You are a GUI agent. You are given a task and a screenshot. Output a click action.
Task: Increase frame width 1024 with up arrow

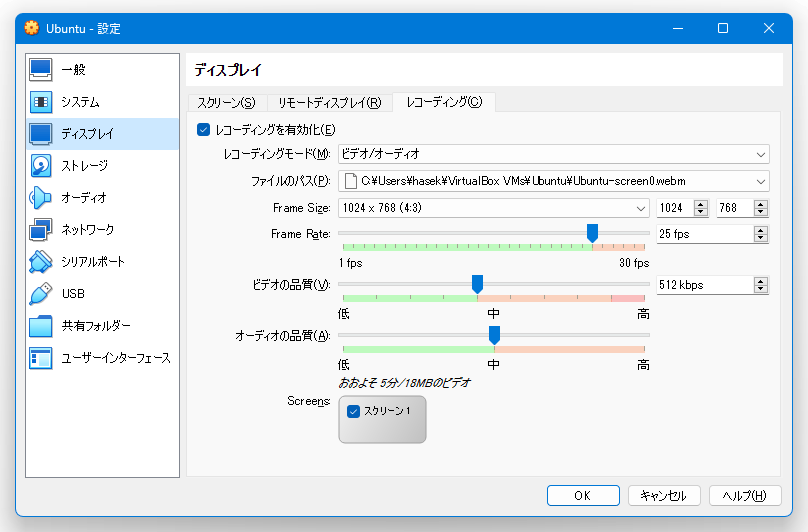(700, 204)
